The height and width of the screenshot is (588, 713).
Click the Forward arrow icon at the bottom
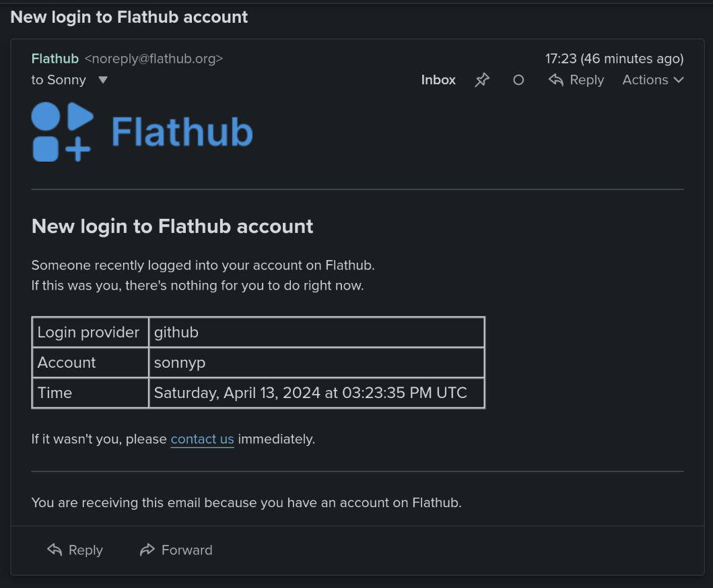tap(147, 550)
